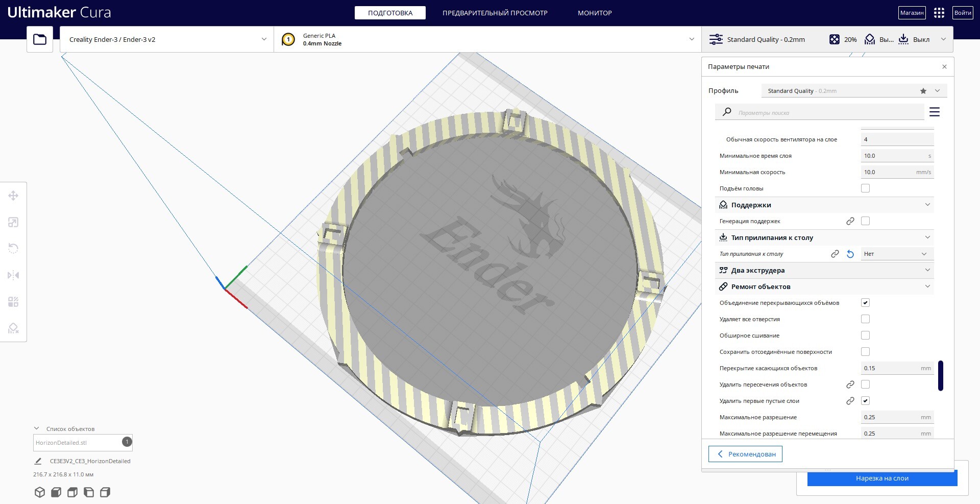
Task: Click the Рекомендован button
Action: coord(745,454)
